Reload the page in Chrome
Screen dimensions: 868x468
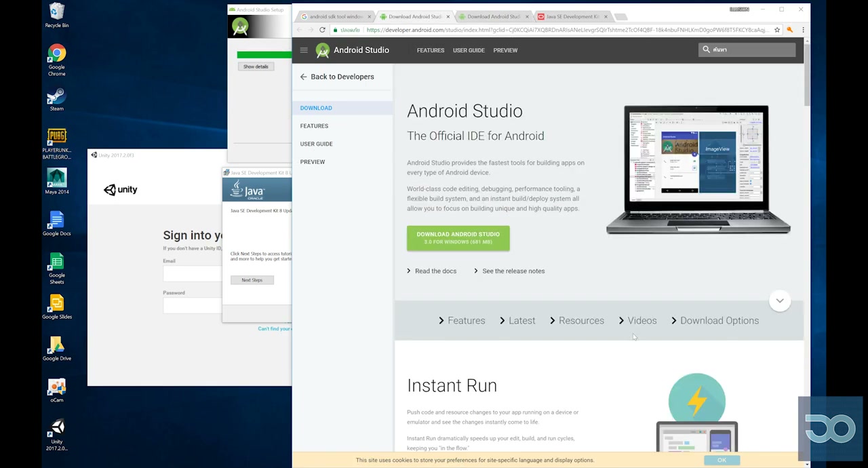(x=322, y=30)
